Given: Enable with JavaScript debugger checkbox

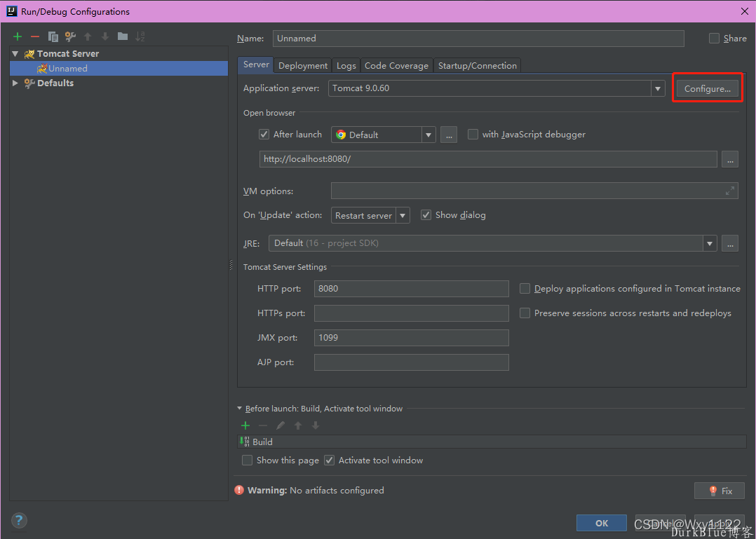Looking at the screenshot, I should pyautogui.click(x=473, y=135).
